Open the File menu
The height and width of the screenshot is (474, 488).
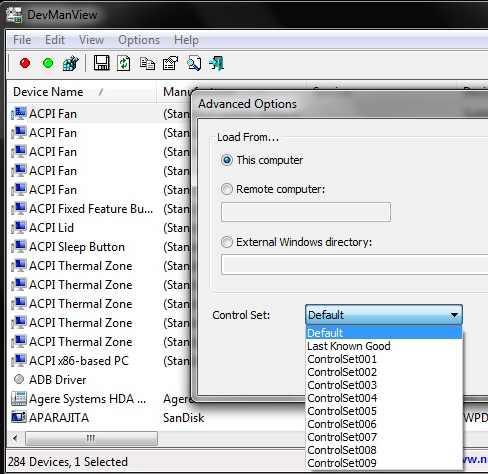(x=22, y=40)
